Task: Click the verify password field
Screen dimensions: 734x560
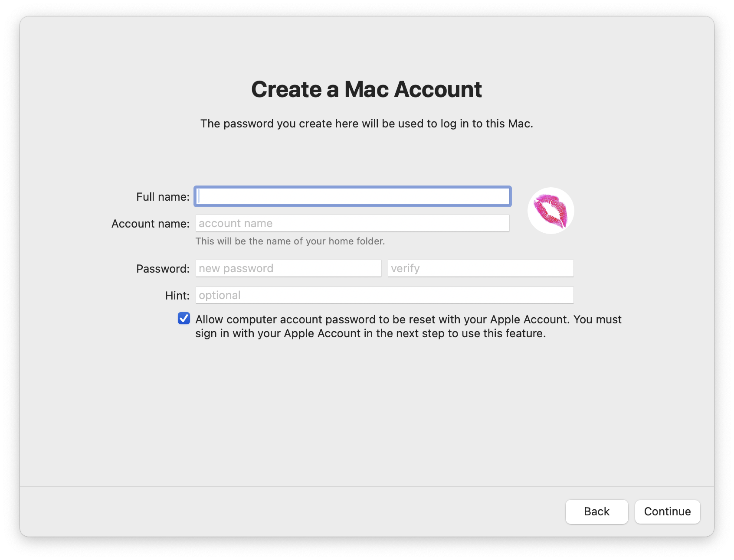Action: click(x=481, y=268)
